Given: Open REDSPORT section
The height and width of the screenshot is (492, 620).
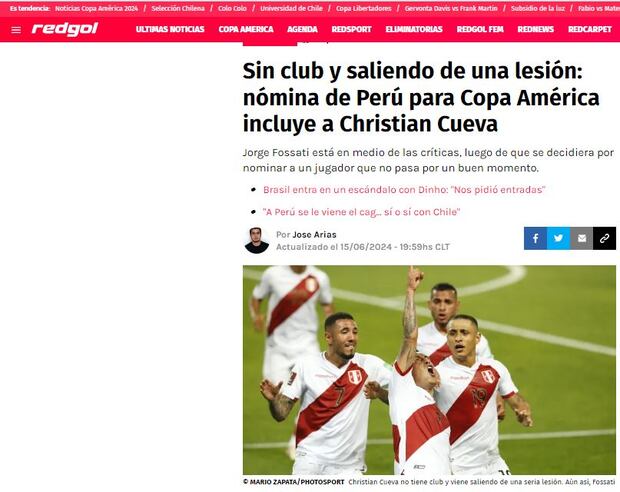Looking at the screenshot, I should [352, 29].
